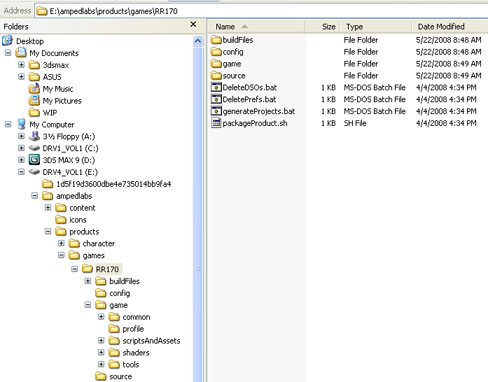Collapse the games folder node

pos(61,255)
